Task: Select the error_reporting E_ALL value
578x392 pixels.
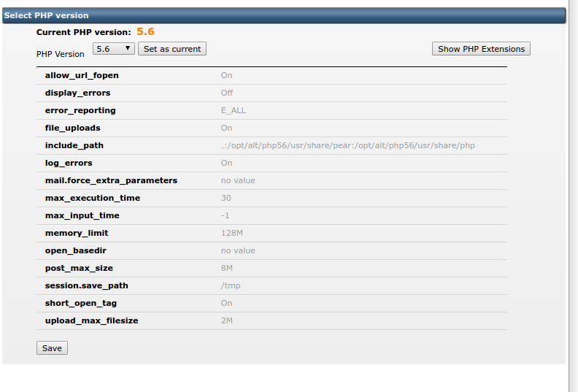Action: 234,110
